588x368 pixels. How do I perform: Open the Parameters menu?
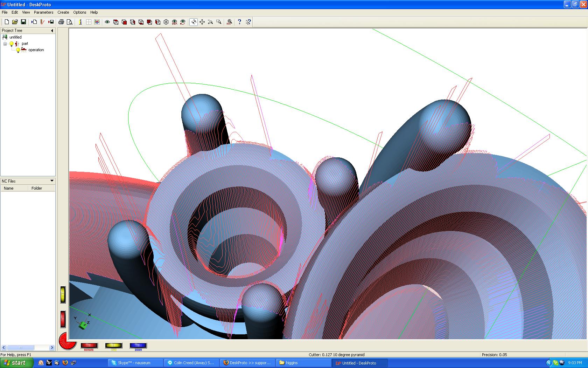(43, 12)
